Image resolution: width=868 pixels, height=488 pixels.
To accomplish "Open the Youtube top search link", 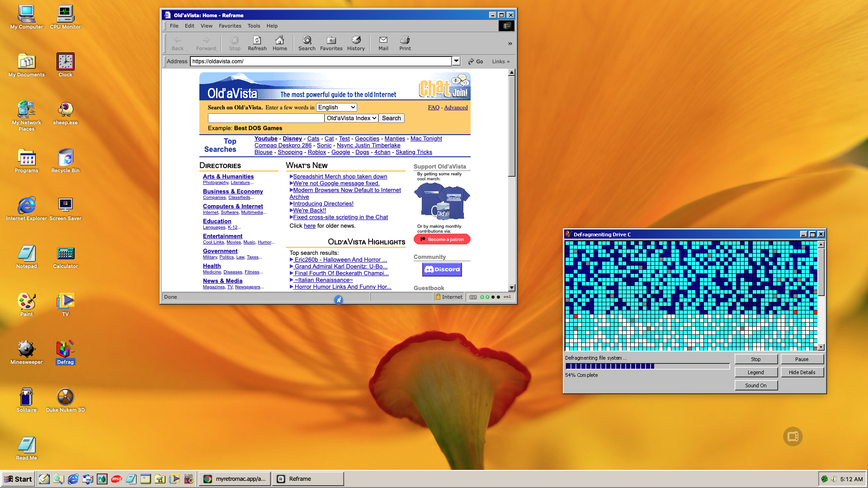I will click(x=266, y=139).
